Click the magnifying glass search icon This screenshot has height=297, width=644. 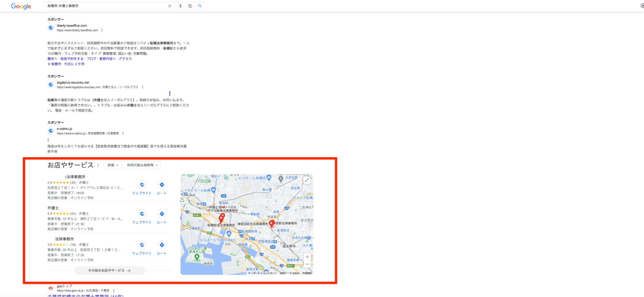click(200, 6)
